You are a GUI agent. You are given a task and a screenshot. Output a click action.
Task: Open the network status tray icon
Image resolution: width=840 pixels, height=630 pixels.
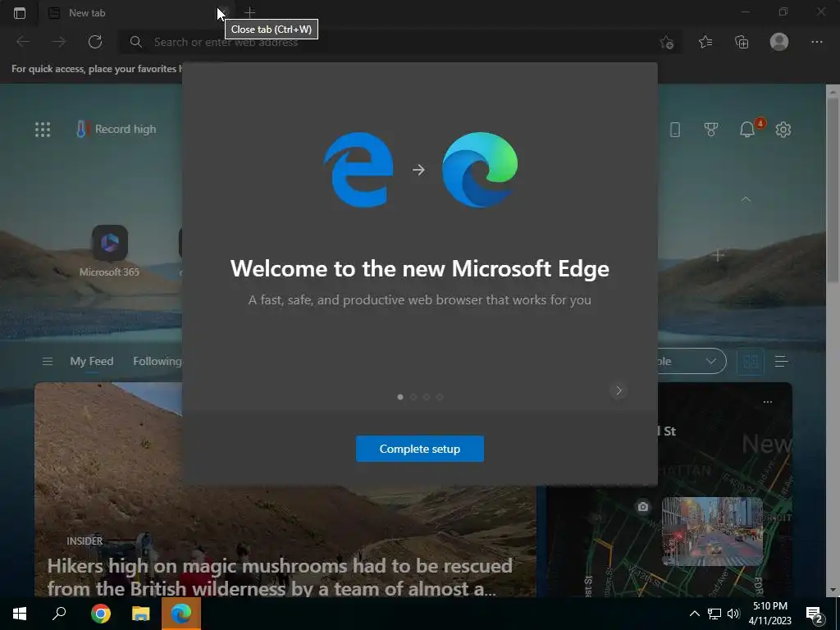pos(714,614)
